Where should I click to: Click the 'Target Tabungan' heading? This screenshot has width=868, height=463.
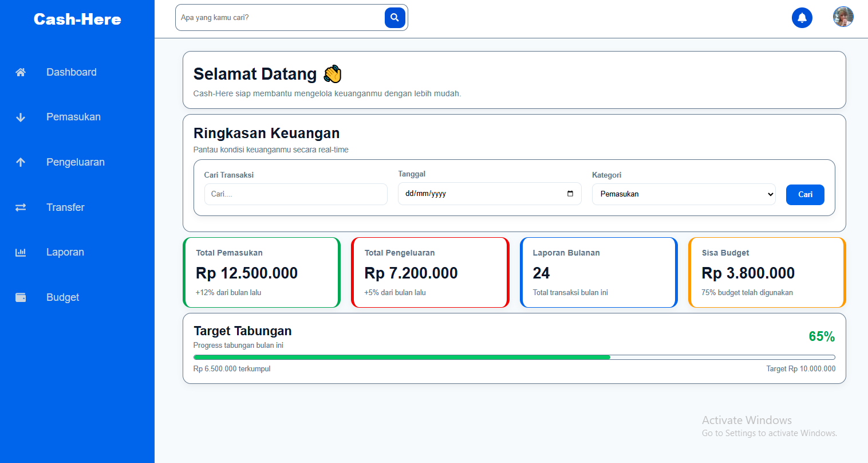[243, 331]
